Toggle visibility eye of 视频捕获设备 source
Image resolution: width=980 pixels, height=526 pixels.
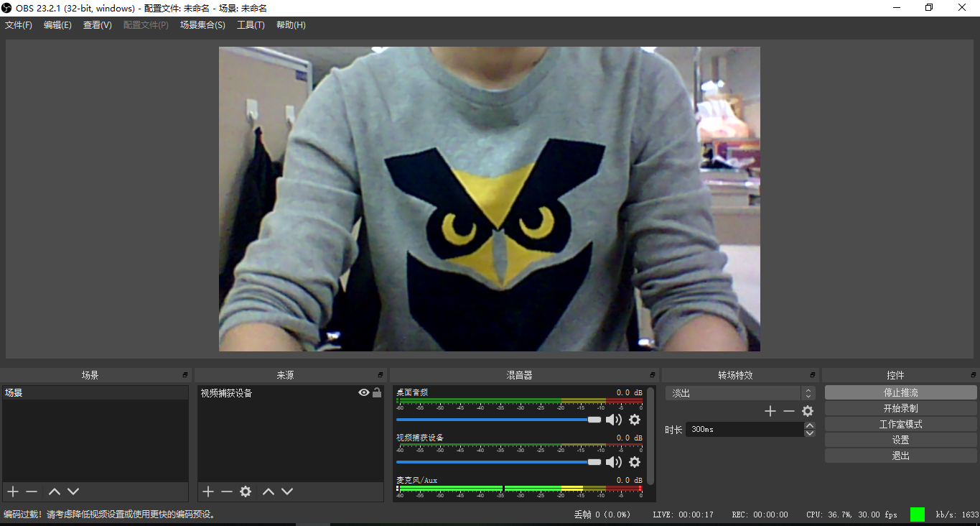click(364, 392)
